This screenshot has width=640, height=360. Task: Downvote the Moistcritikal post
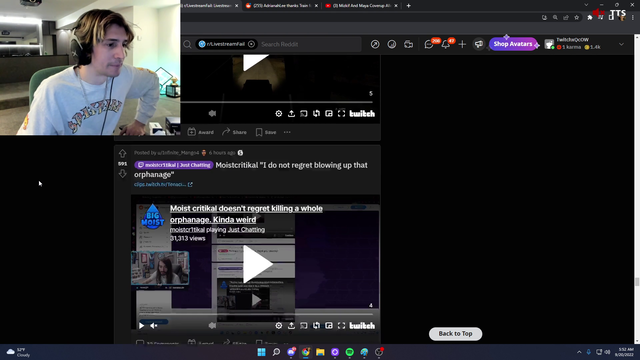coord(122,174)
